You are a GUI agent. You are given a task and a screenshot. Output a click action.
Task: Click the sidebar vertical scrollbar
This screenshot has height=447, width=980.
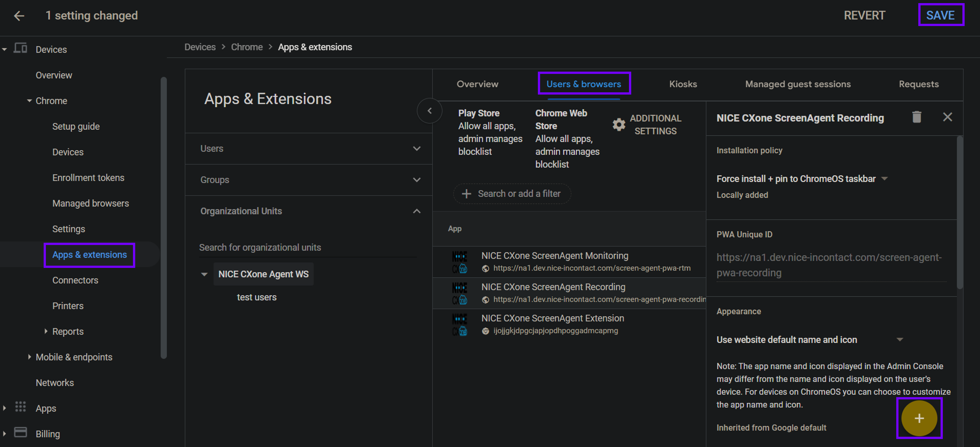(163, 217)
